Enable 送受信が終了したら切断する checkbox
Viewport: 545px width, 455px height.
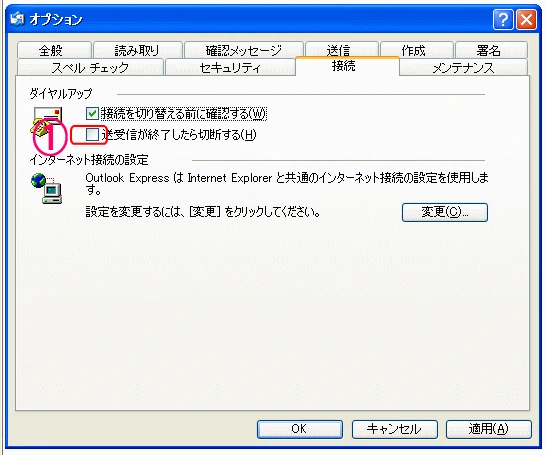point(92,135)
